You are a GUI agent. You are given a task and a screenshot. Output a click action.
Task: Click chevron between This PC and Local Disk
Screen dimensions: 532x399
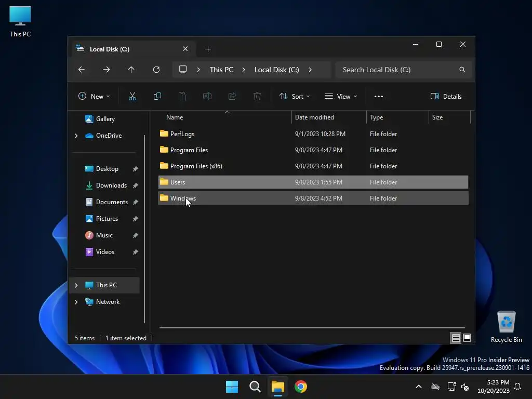tap(244, 70)
